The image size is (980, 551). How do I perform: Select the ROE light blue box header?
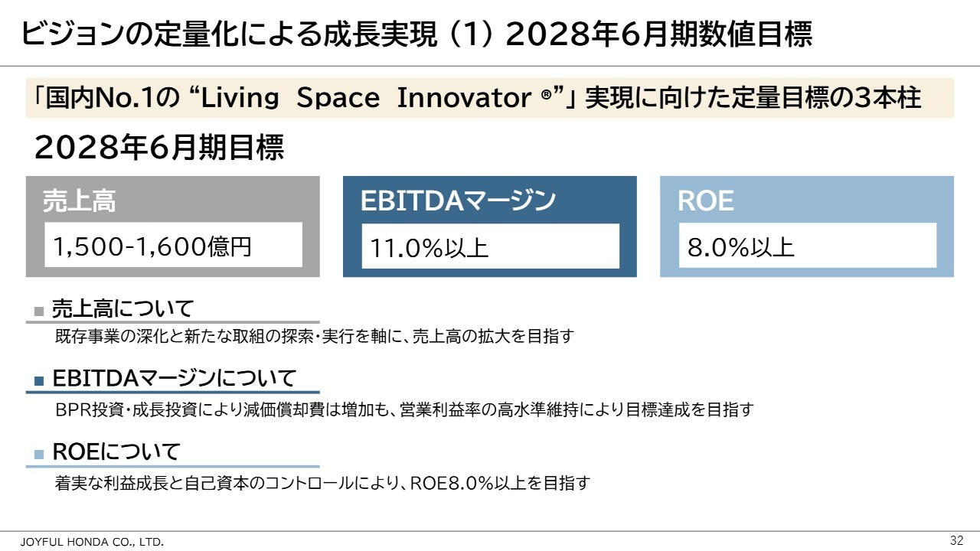click(705, 201)
